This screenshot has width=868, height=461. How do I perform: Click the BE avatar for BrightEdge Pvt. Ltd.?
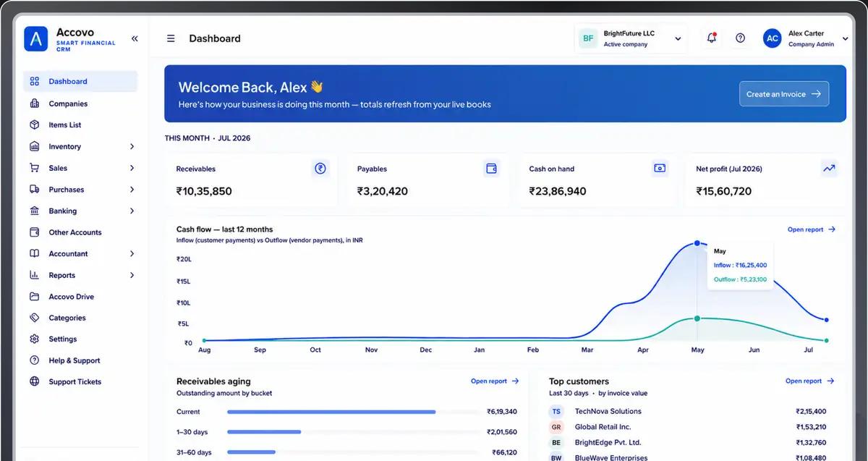coord(556,442)
